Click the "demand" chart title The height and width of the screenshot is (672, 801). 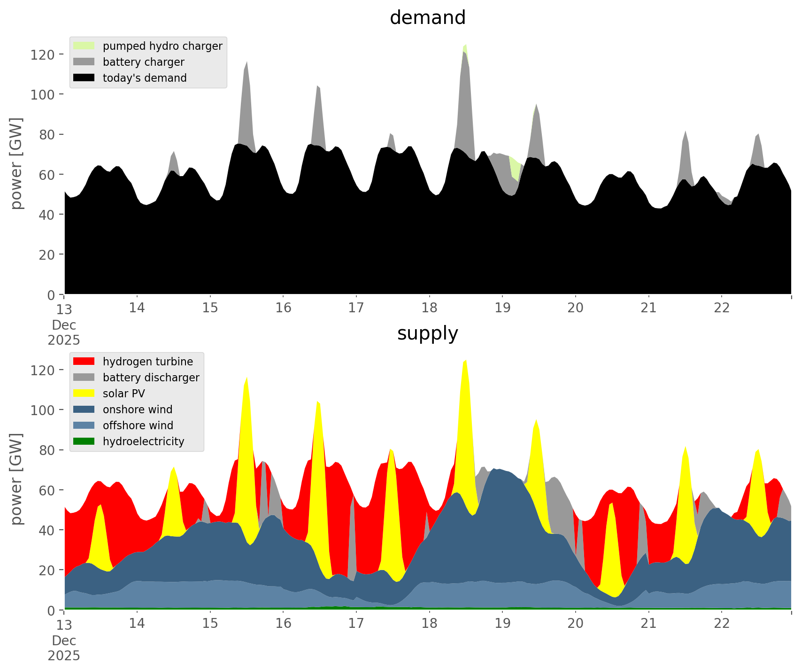(x=427, y=18)
